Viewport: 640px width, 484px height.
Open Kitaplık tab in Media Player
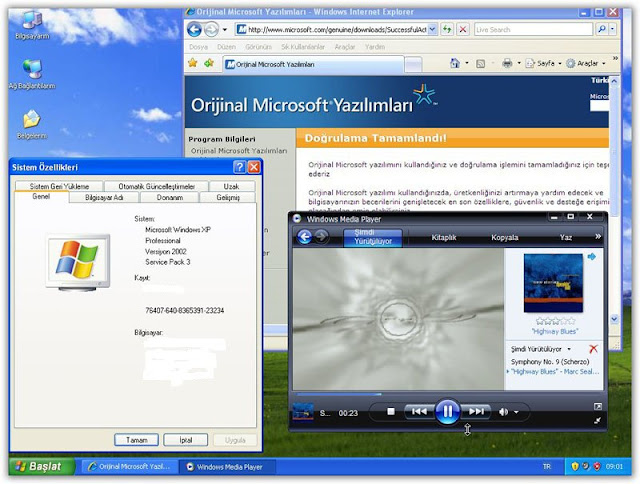coord(444,238)
